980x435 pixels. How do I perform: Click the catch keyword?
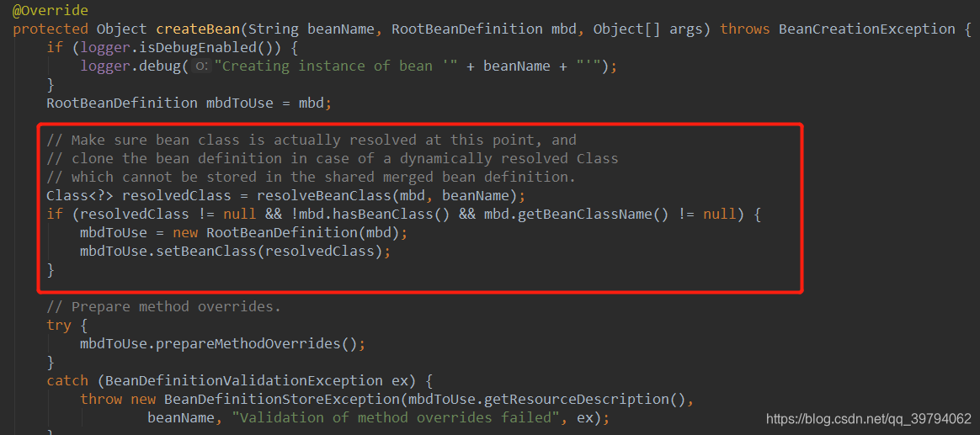[x=67, y=380]
